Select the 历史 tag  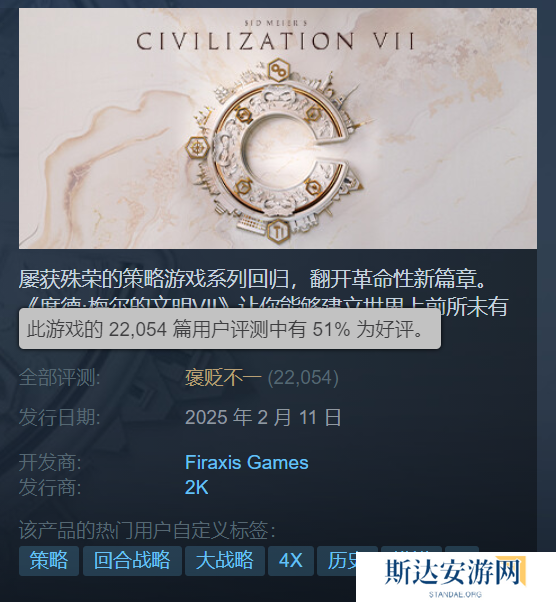(342, 561)
